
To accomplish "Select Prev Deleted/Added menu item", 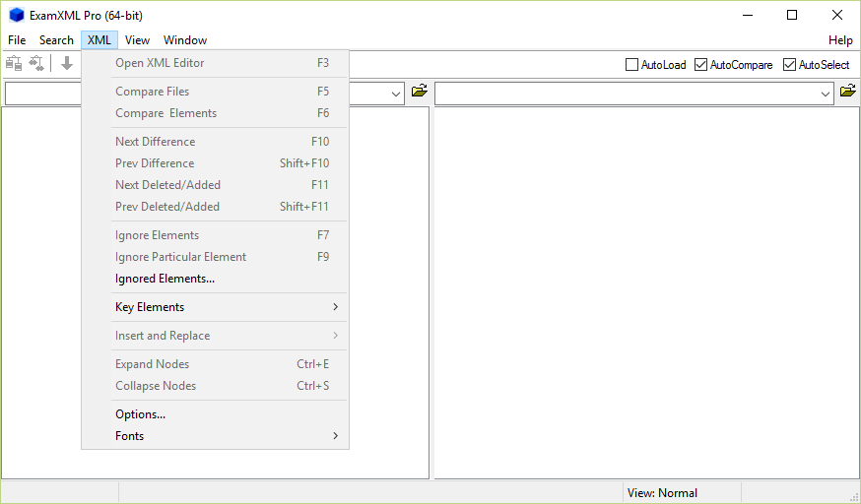I will [215, 207].
